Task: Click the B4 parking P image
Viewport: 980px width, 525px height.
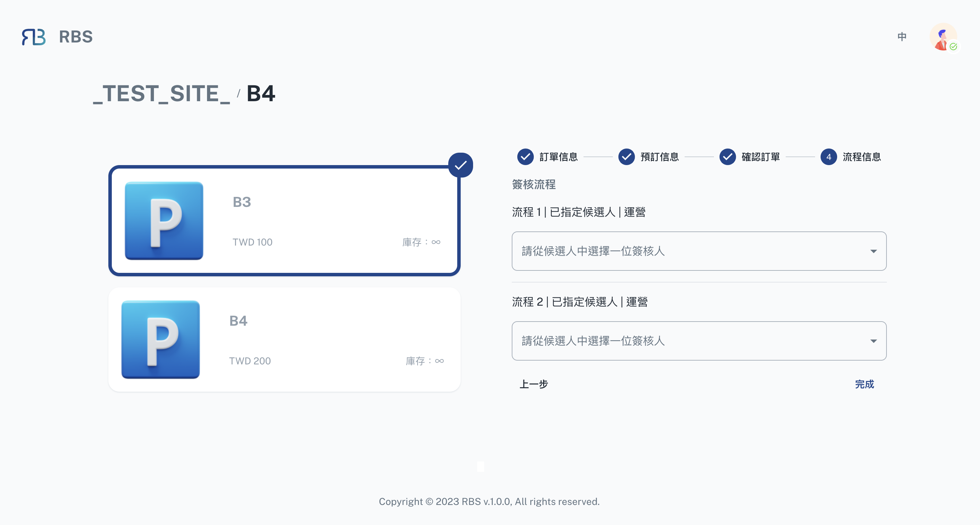Action: point(160,340)
